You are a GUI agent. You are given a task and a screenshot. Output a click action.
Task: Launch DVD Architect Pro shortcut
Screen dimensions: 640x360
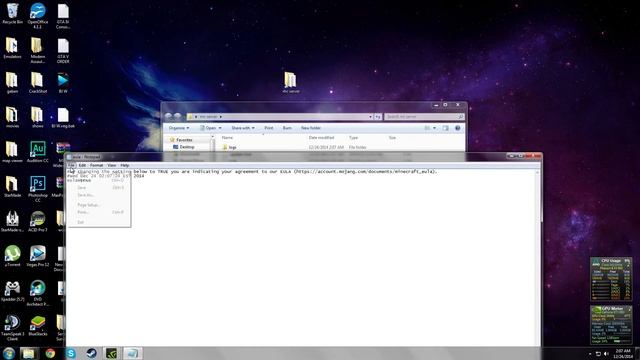point(38,293)
